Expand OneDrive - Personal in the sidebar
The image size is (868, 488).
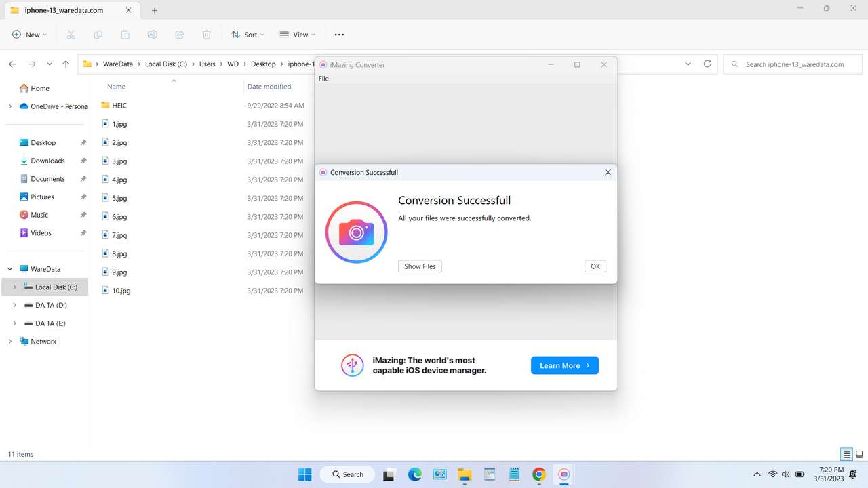(x=9, y=106)
